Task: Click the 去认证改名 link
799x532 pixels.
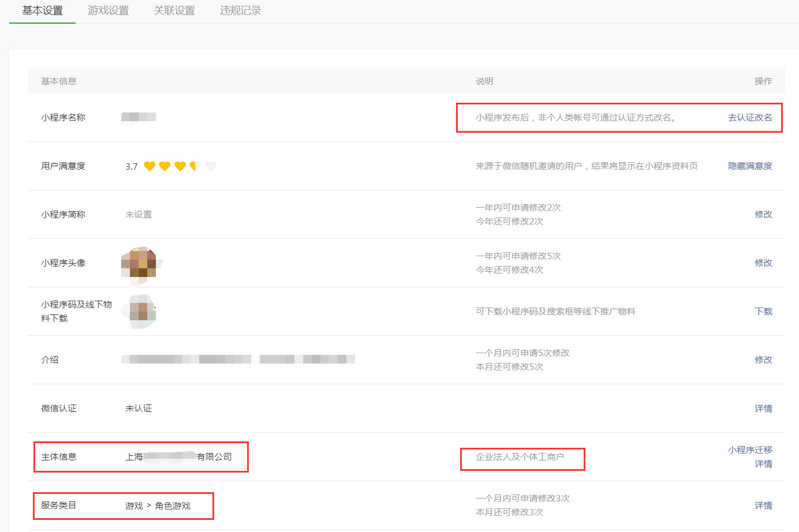Action: tap(750, 117)
